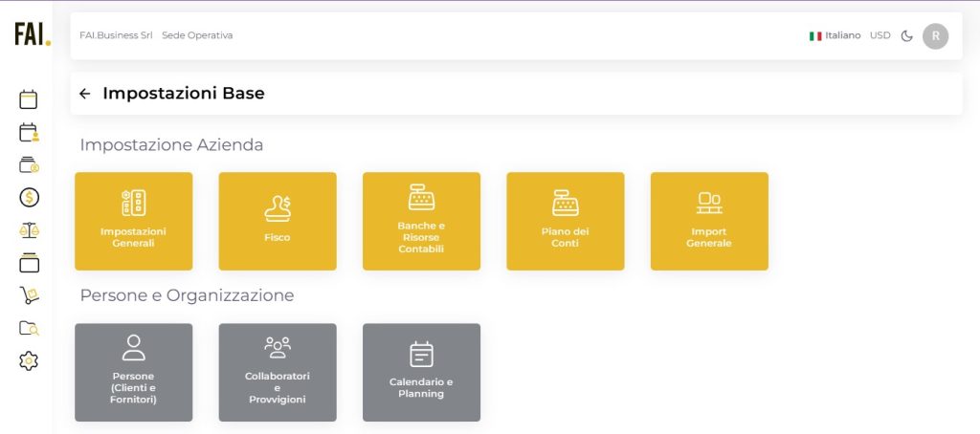Open Collaboratori e Provvigioni tile
This screenshot has height=434, width=980.
pyautogui.click(x=278, y=372)
